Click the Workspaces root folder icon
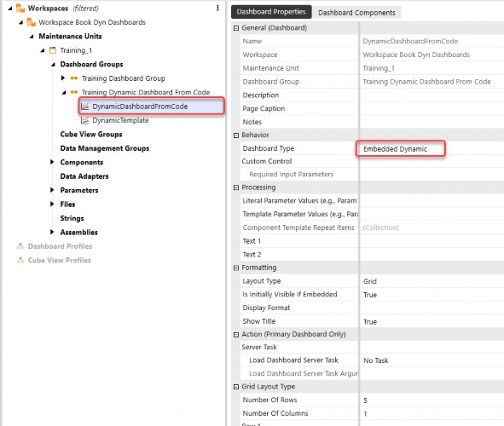This screenshot has width=504, height=426. [20, 8]
